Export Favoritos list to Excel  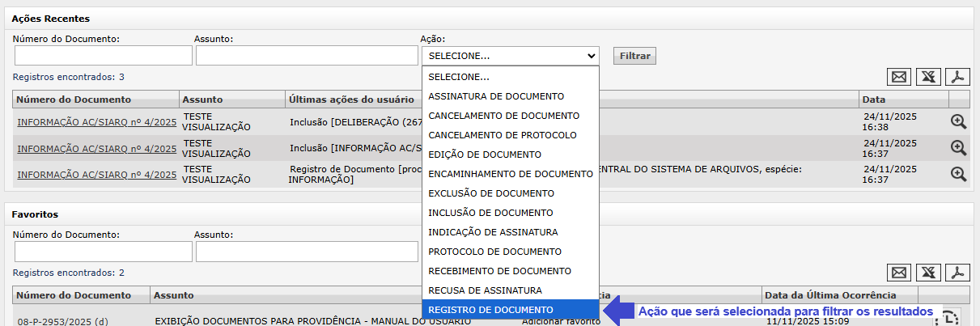[x=928, y=273]
